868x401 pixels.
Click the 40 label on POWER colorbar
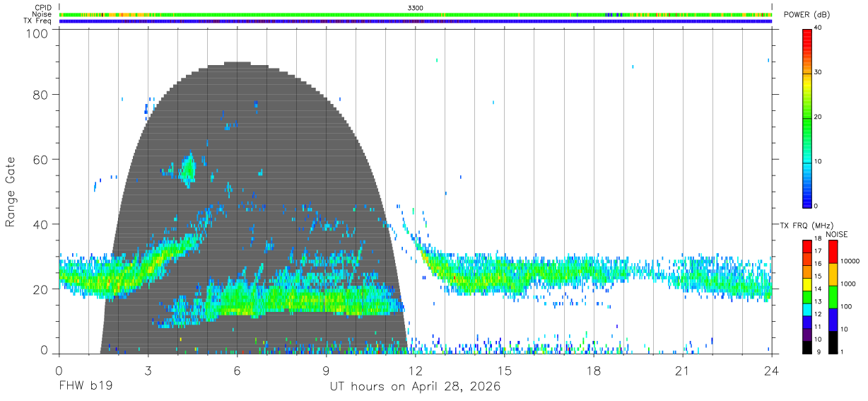pos(819,28)
